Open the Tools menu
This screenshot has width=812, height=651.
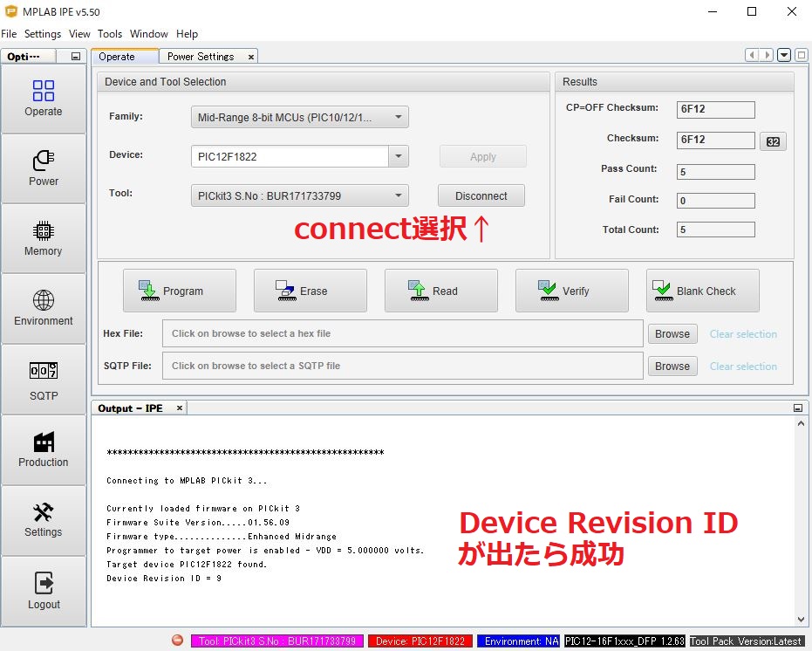click(110, 34)
